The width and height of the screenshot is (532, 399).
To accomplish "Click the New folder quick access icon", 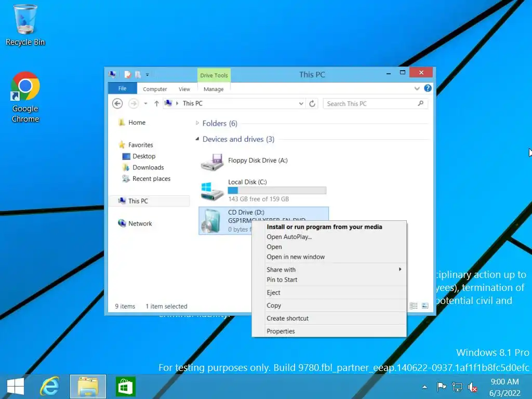I will (x=138, y=74).
